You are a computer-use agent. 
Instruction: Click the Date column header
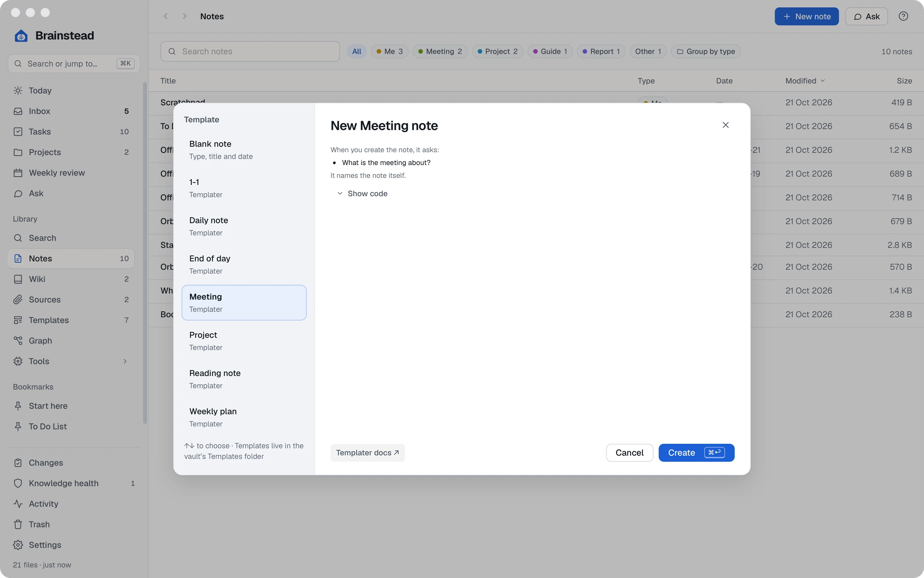724,81
